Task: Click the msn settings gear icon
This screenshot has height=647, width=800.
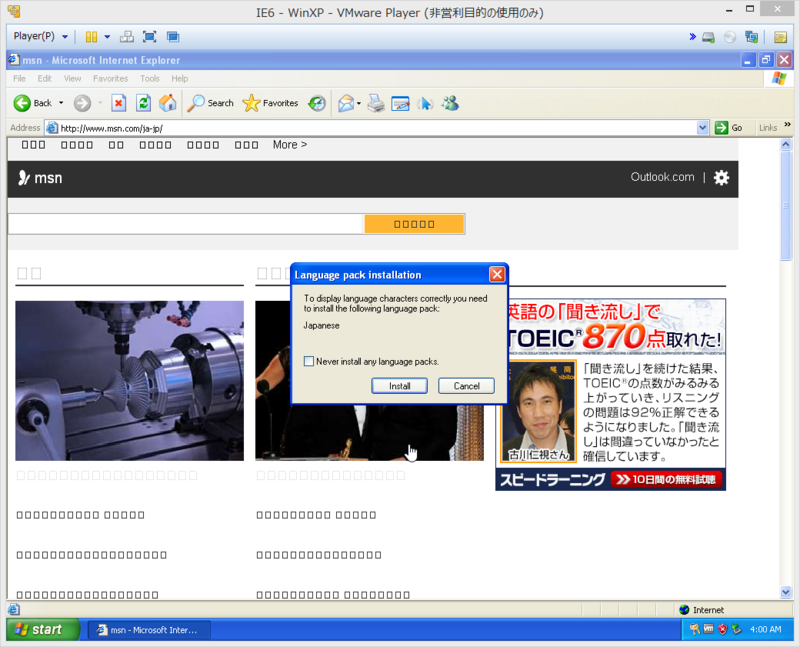Action: [x=721, y=178]
